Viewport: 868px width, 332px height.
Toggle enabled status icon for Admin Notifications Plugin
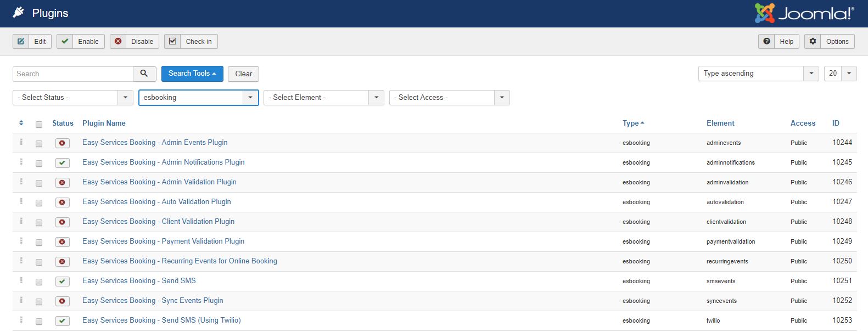62,163
